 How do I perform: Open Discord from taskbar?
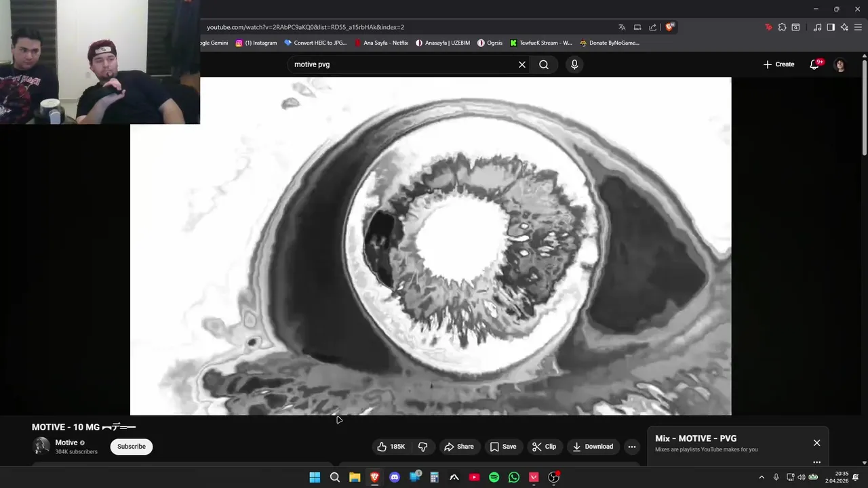395,477
